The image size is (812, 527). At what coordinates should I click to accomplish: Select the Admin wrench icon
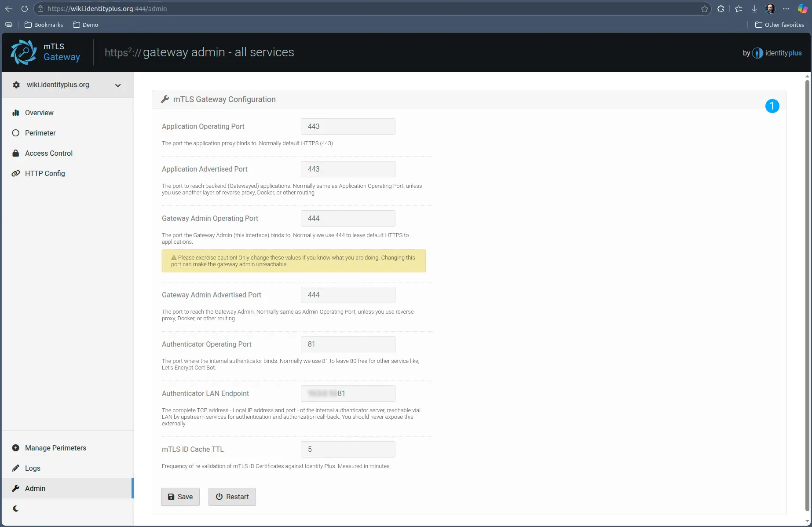(x=16, y=488)
